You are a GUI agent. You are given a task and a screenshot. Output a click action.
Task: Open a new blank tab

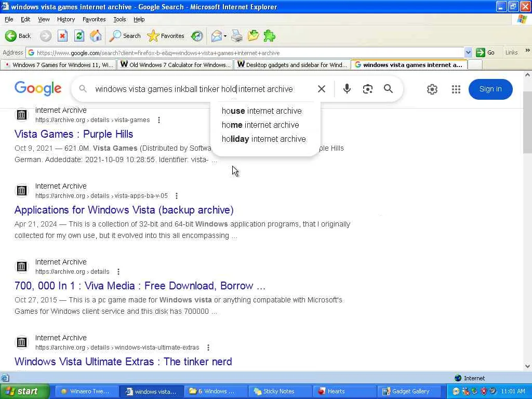click(x=475, y=64)
